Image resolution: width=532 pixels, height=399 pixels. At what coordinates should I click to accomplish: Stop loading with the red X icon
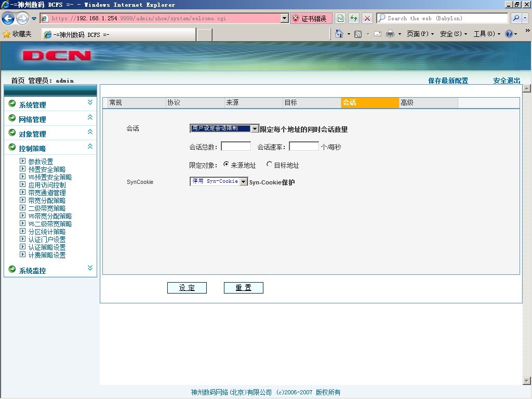coord(367,18)
